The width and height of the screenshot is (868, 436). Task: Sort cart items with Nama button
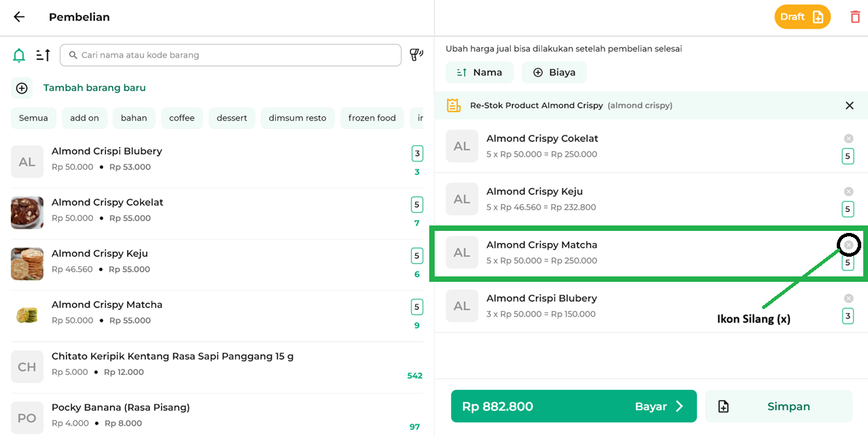(x=479, y=73)
